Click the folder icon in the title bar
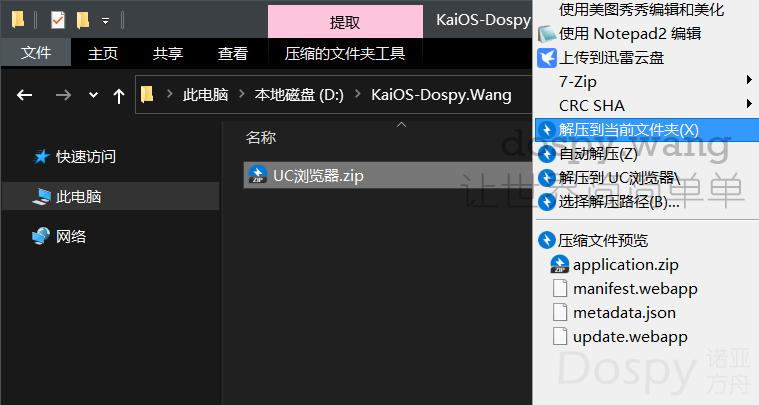 pos(18,20)
